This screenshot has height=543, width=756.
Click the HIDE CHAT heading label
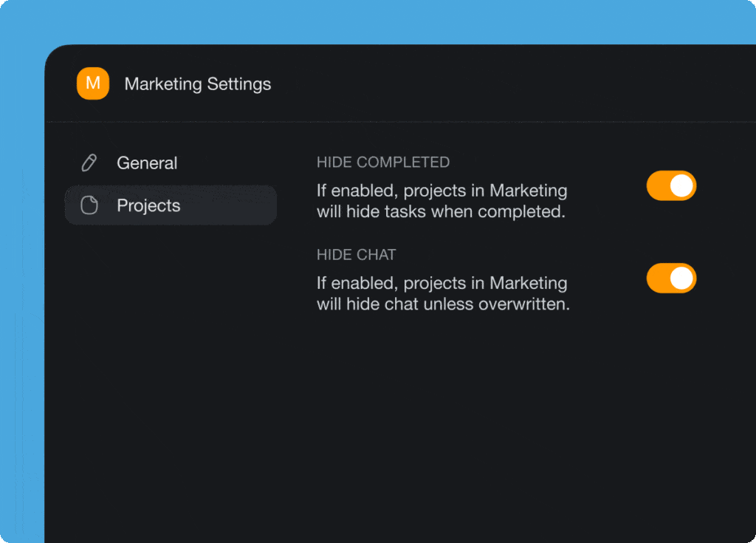(357, 254)
